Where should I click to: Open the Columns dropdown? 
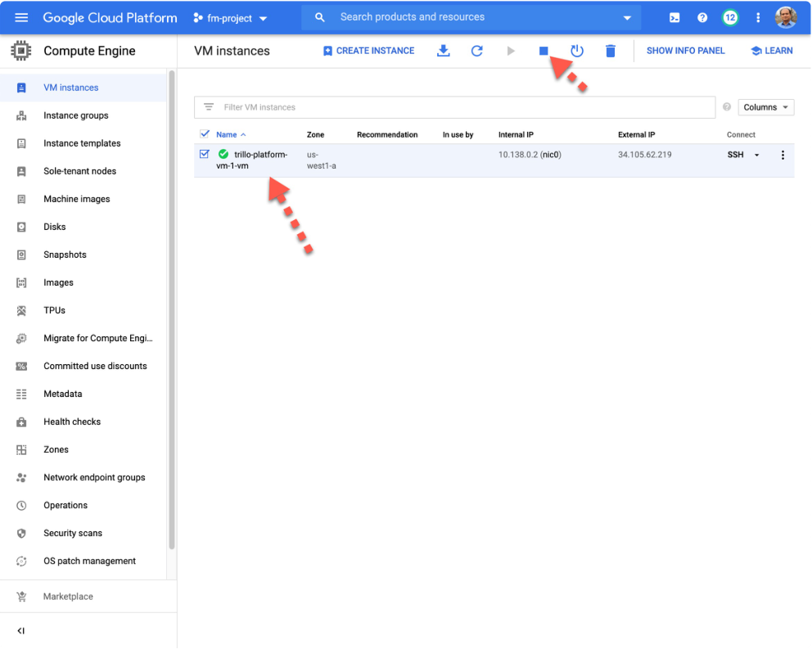click(766, 107)
